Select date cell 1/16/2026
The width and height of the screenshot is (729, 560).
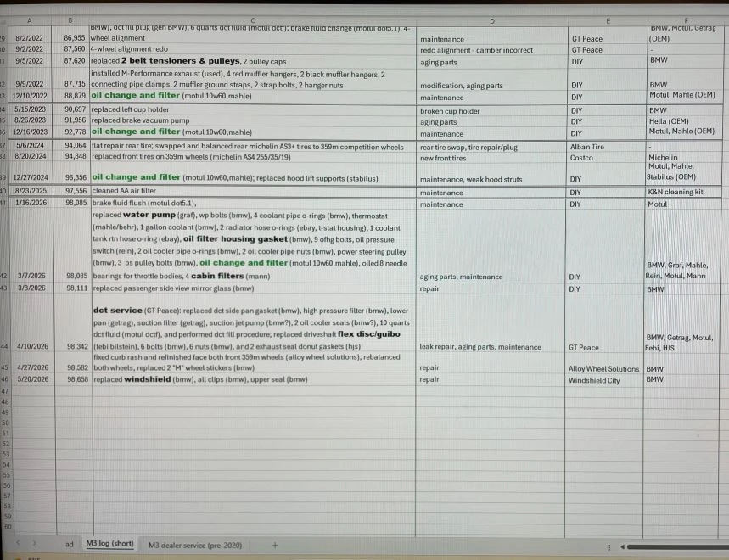[31, 203]
